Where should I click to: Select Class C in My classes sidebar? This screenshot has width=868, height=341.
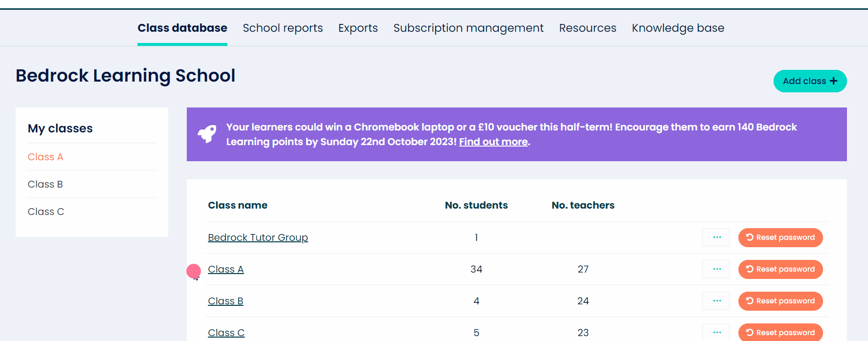coord(46,212)
